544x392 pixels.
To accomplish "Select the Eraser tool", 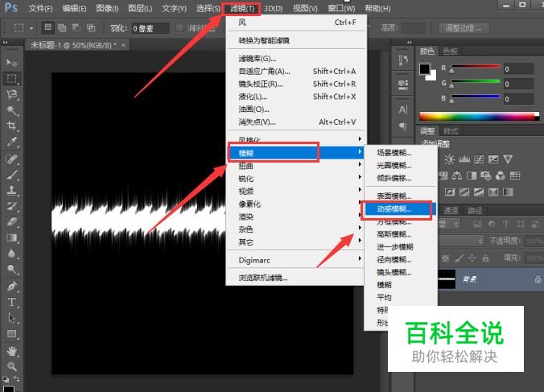I will (x=11, y=221).
